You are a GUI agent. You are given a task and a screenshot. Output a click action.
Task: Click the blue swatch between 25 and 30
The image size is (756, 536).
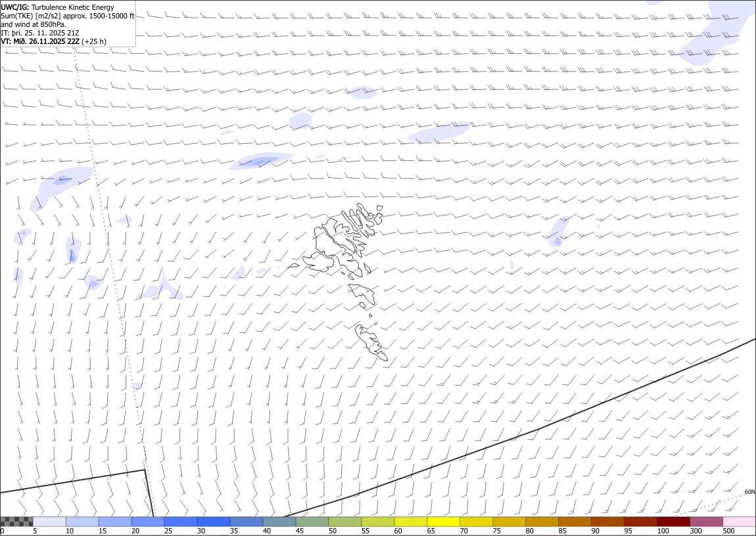click(x=181, y=522)
